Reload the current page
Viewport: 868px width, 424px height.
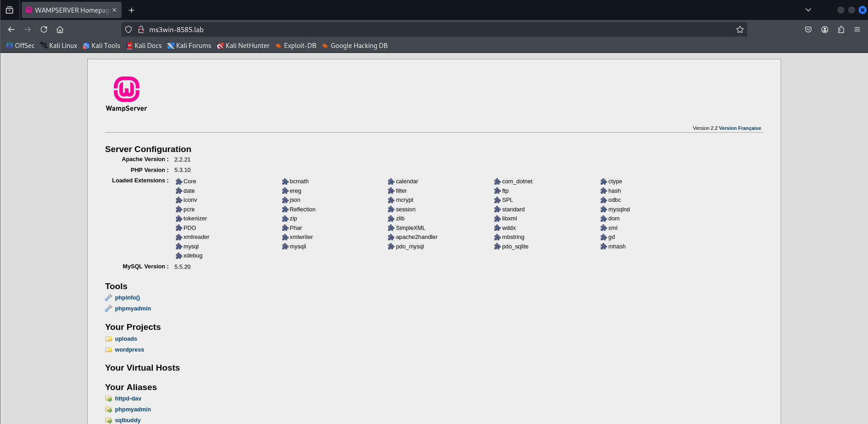(44, 29)
